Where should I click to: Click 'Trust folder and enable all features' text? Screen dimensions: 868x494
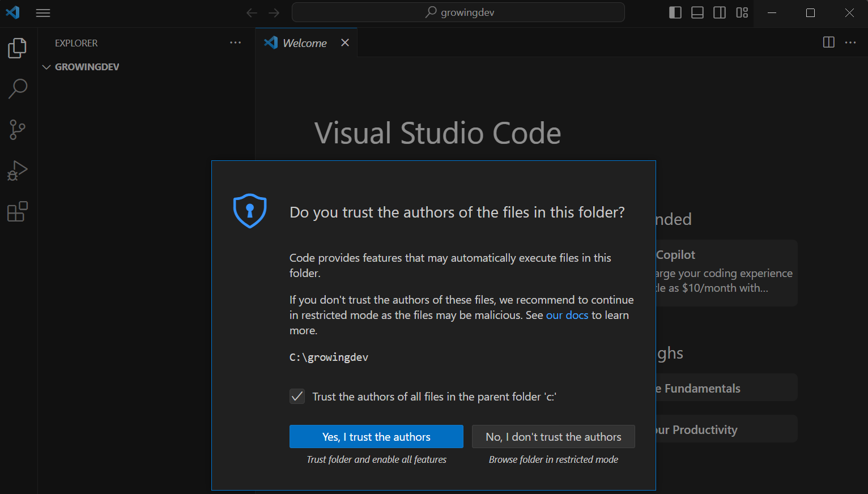pos(376,459)
